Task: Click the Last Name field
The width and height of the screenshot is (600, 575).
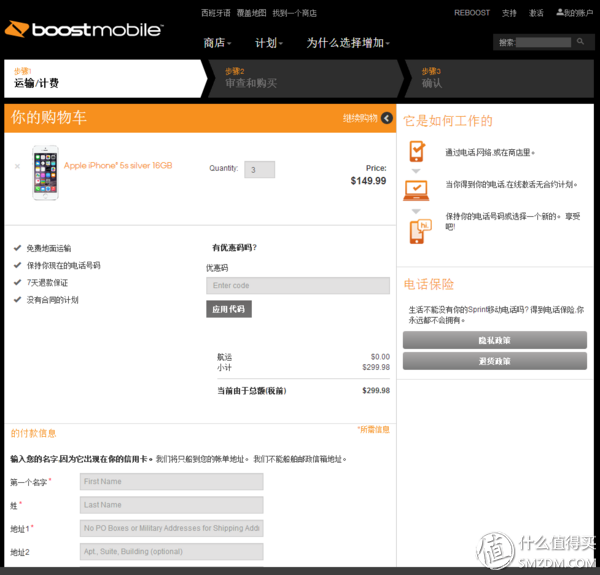Action: 171,505
